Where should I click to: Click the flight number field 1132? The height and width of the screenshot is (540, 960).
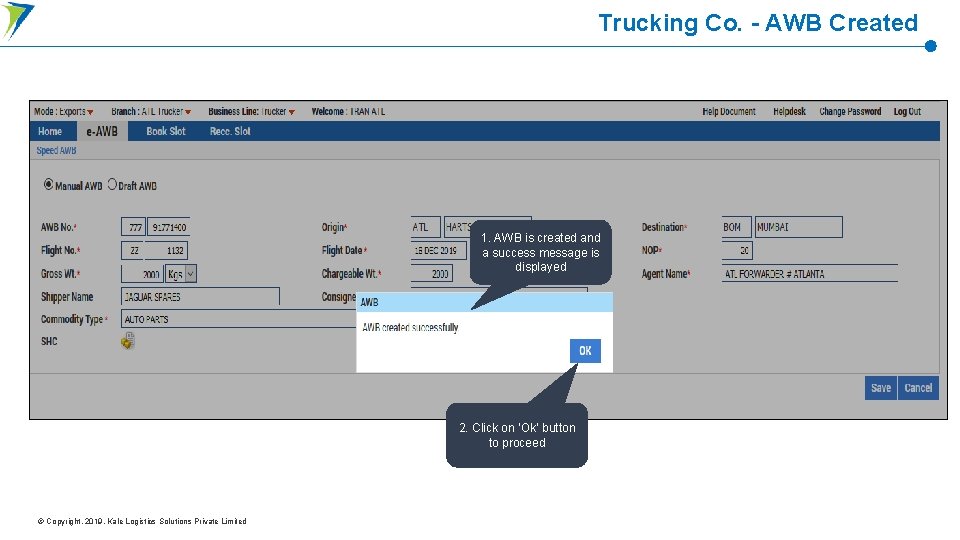pos(167,250)
